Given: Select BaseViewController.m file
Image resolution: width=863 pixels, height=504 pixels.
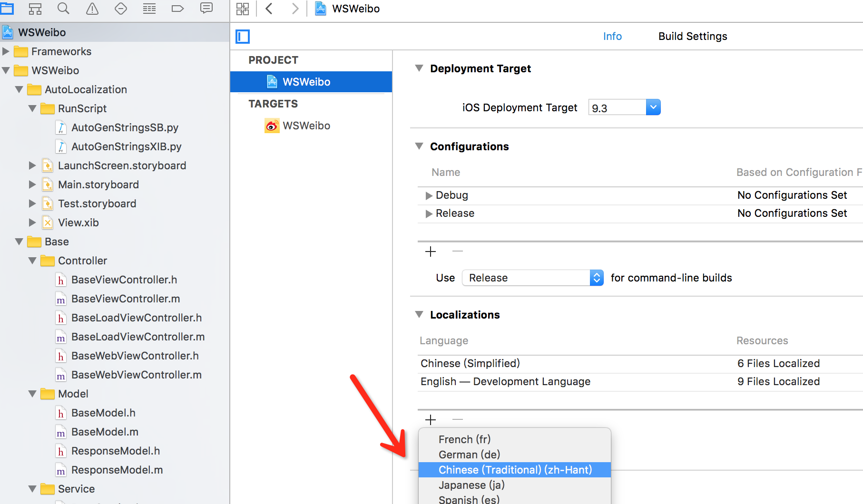Looking at the screenshot, I should tap(126, 299).
